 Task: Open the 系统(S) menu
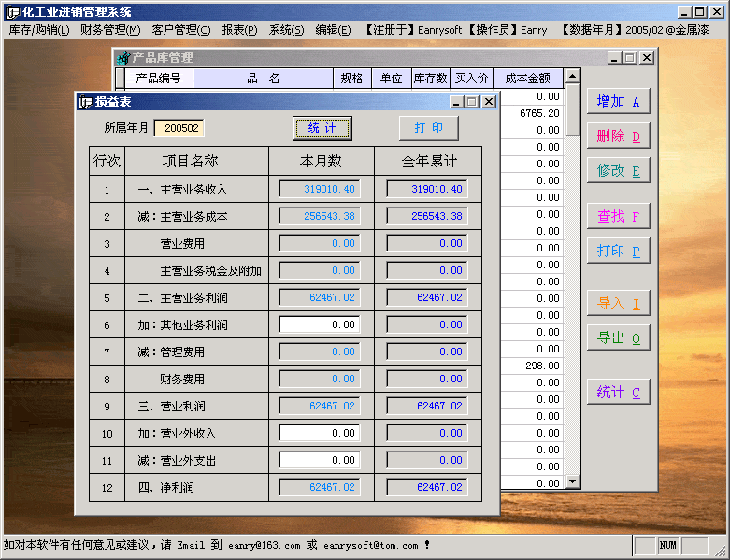[286, 30]
